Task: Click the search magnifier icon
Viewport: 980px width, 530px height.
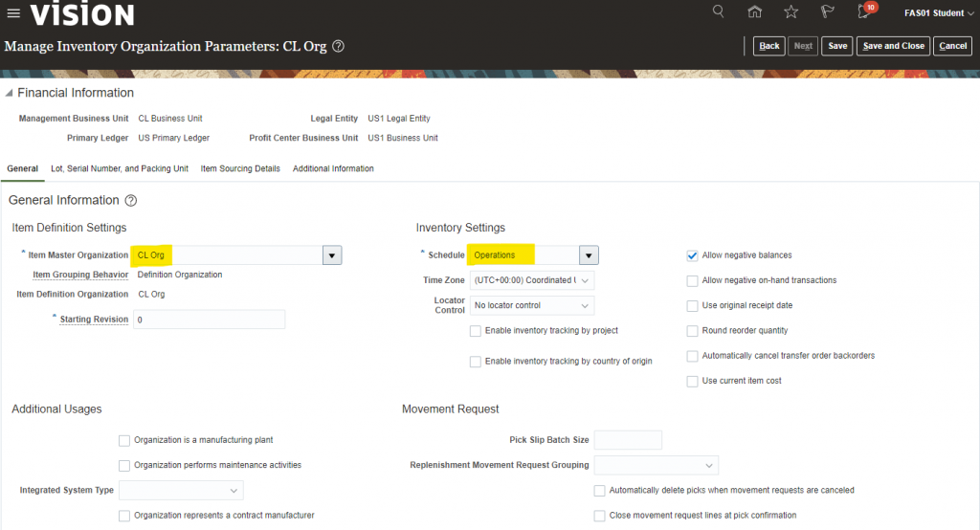Action: click(719, 11)
